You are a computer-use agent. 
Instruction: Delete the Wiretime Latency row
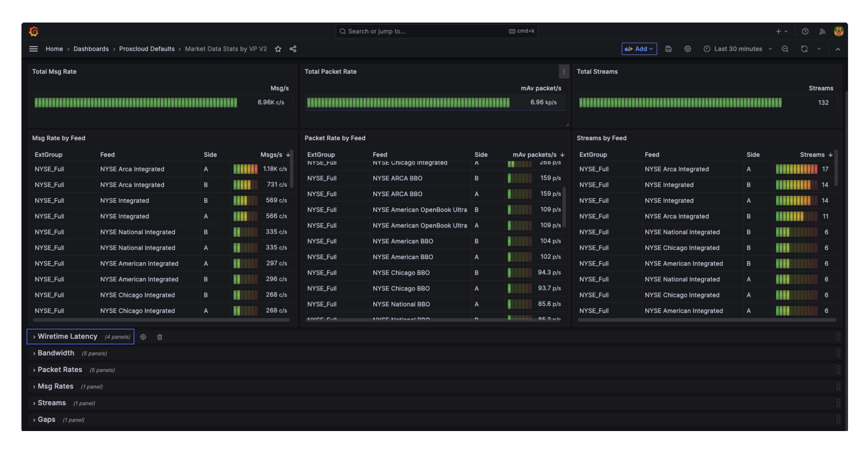point(160,337)
